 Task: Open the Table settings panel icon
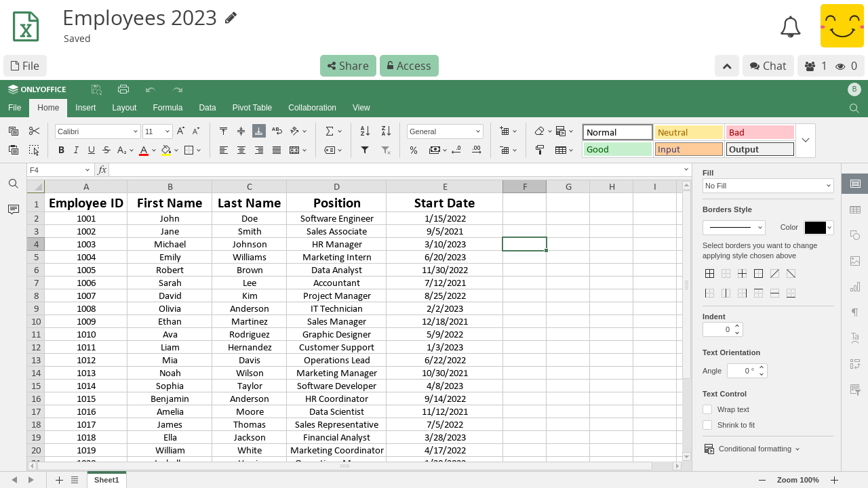(855, 209)
